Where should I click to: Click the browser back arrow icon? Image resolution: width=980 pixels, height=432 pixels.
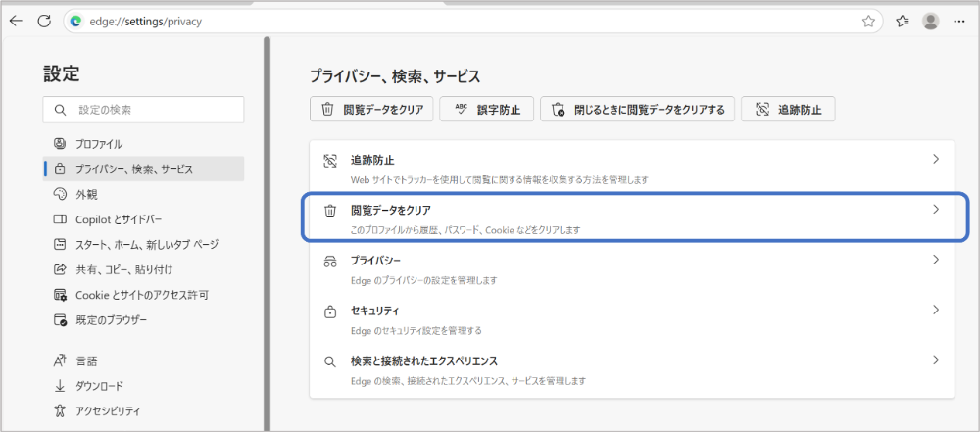pyautogui.click(x=17, y=22)
